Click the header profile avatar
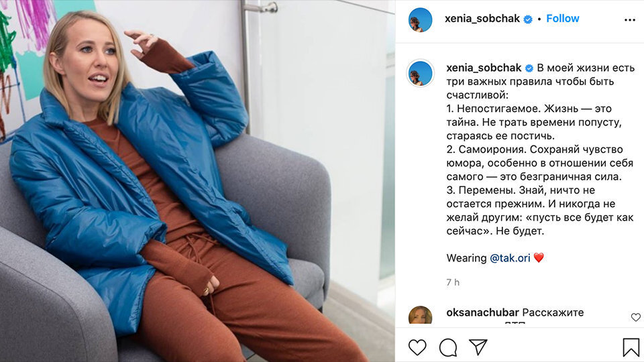644x362 pixels. click(x=420, y=19)
